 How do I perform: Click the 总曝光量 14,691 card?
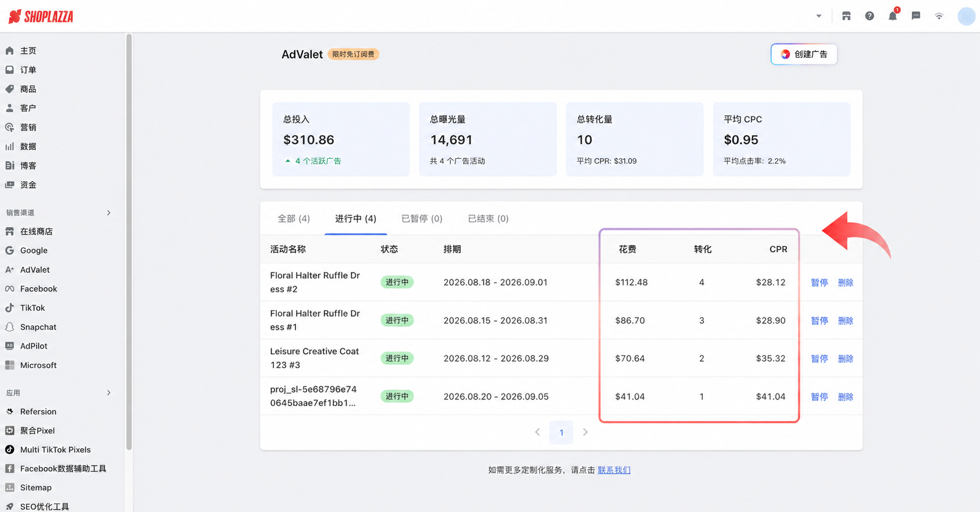pyautogui.click(x=488, y=139)
